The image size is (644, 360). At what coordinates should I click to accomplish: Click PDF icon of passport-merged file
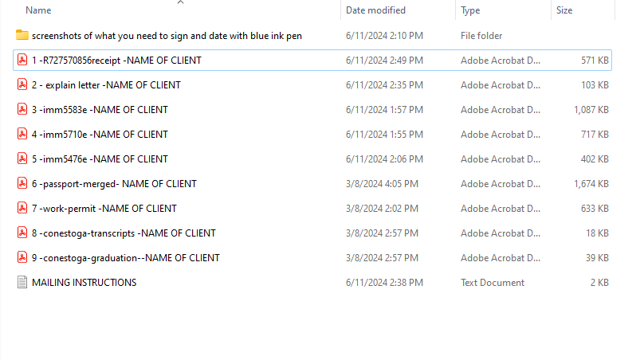pos(22,184)
